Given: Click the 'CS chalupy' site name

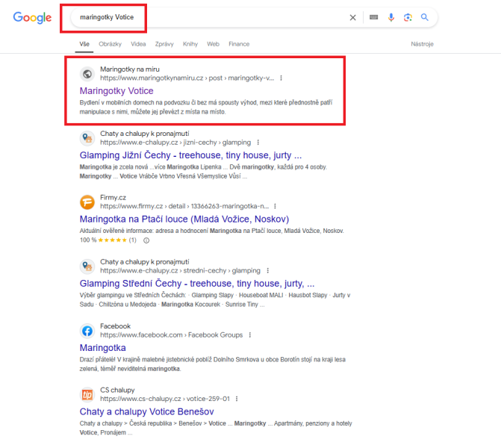Looking at the screenshot, I should [x=117, y=391].
